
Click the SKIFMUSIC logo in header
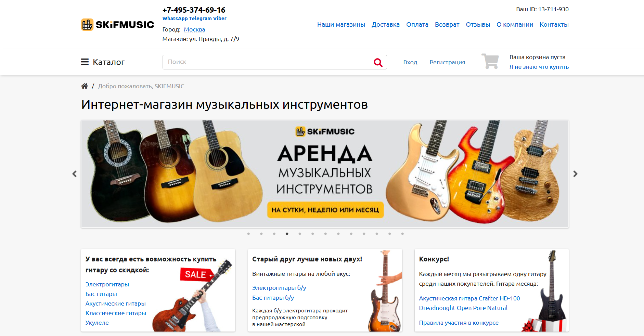point(117,25)
